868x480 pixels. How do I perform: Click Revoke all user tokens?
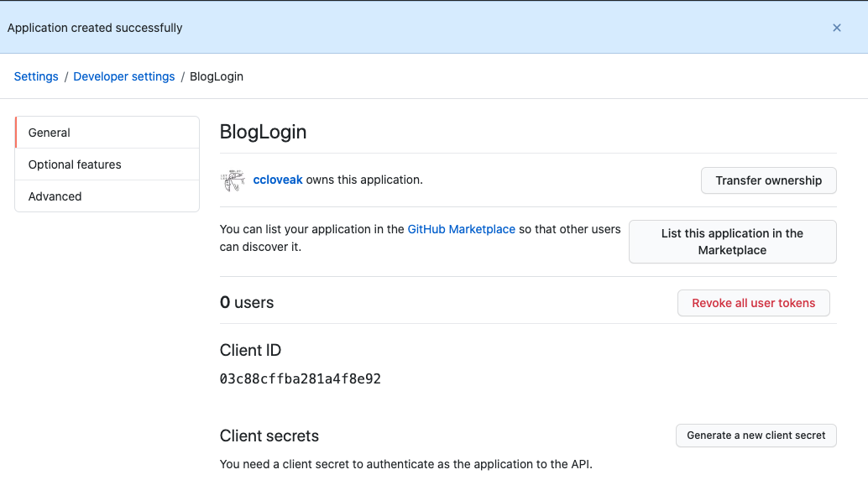point(753,303)
